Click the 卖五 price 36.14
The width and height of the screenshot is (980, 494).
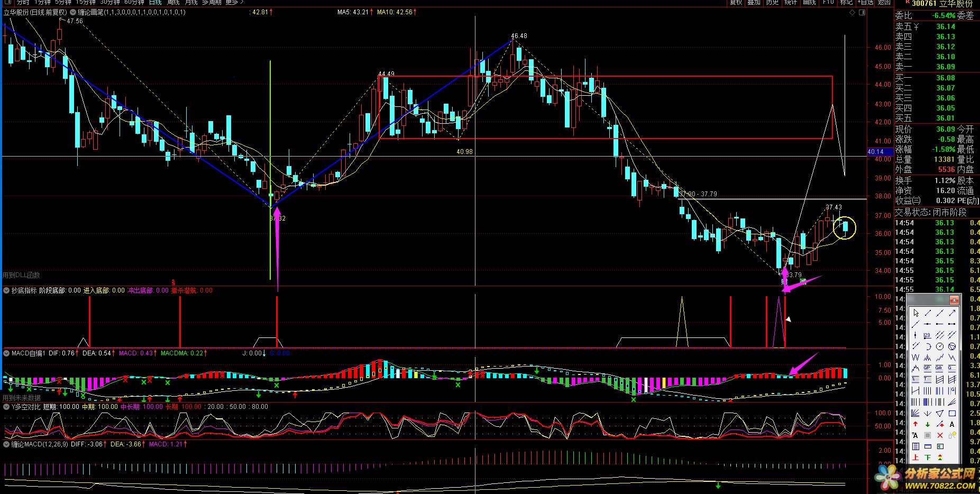[945, 26]
